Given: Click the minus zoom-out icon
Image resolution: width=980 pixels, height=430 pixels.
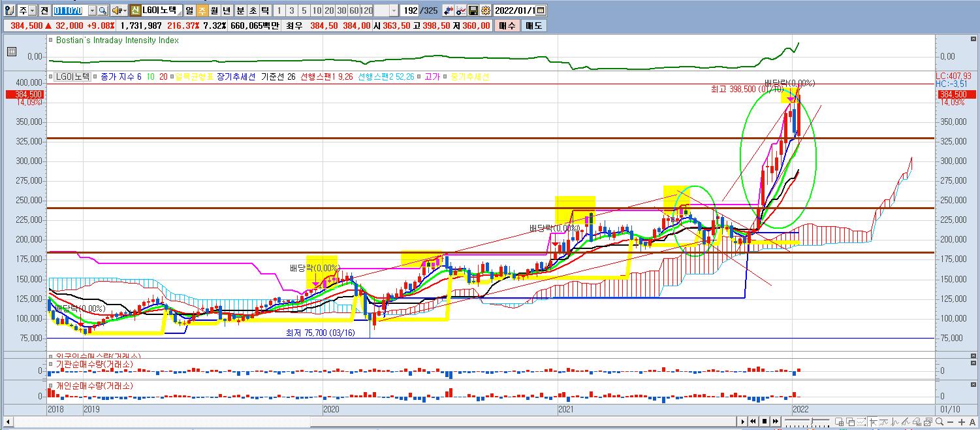Looking at the screenshot, I should 950,422.
